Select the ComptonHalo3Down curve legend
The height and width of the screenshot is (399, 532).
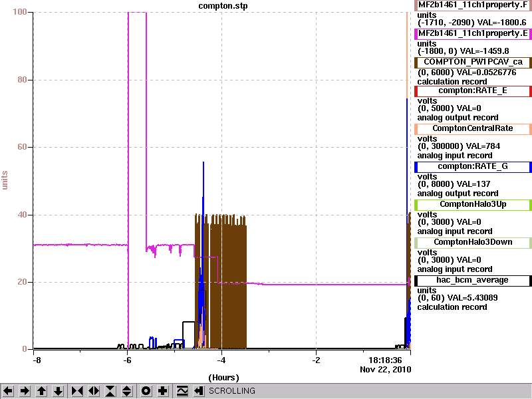click(x=473, y=242)
